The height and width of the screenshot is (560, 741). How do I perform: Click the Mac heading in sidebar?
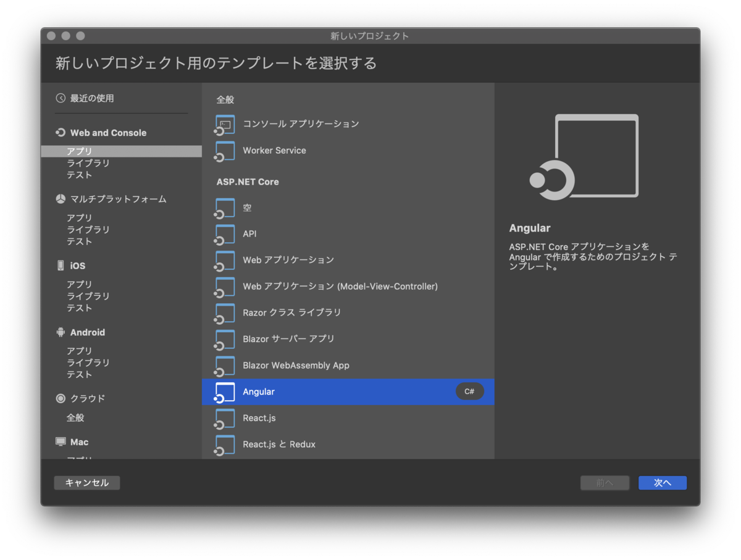point(79,442)
